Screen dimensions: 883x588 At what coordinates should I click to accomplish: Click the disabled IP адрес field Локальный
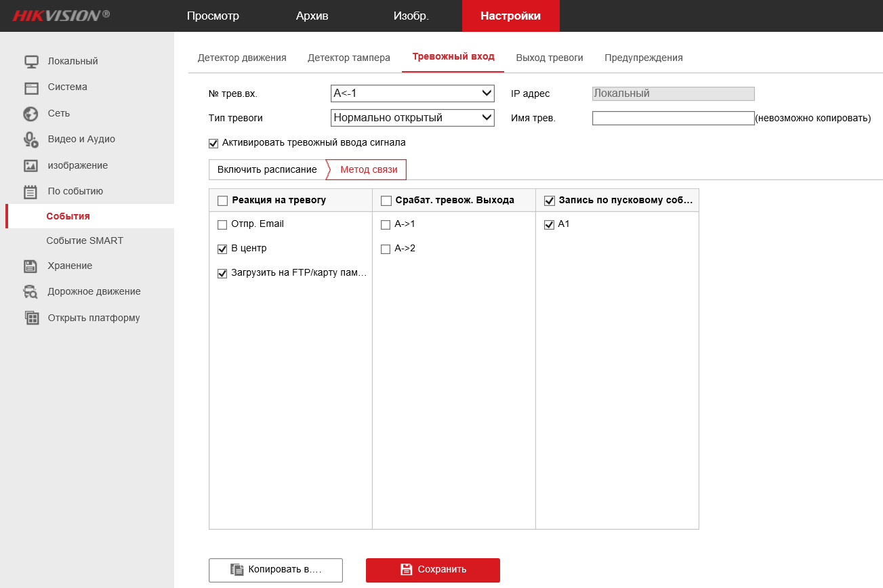coord(673,93)
